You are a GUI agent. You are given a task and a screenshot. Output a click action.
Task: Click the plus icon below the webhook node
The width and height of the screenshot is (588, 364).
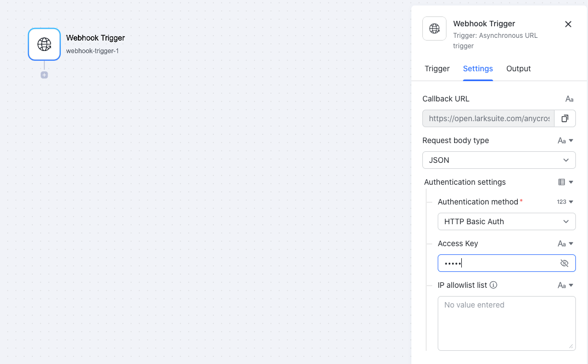[x=44, y=75]
